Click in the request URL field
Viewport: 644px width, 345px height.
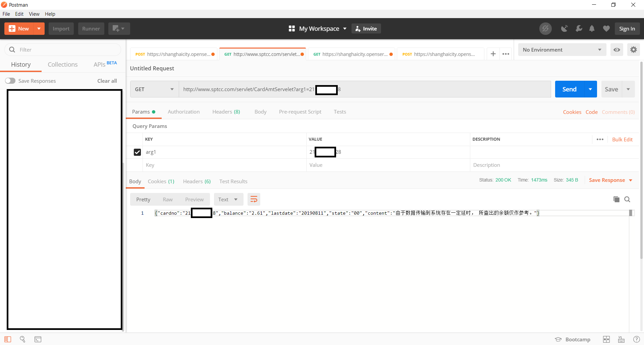(365, 89)
